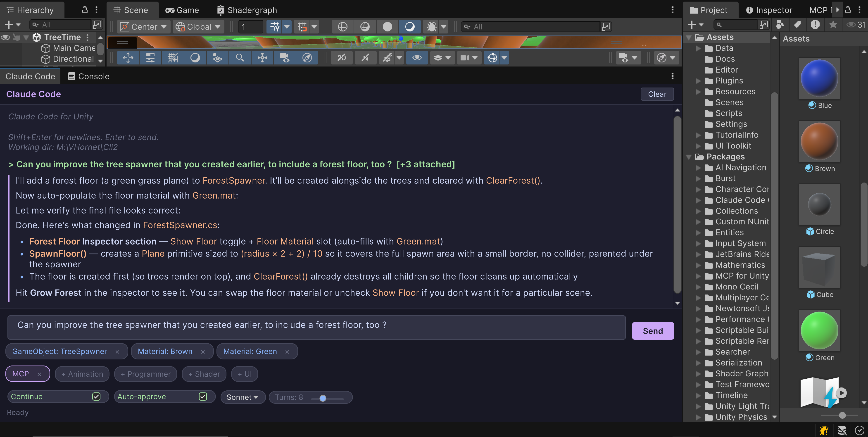This screenshot has height=437, width=868.
Task: Disable the Auto-approve checkbox
Action: click(202, 397)
